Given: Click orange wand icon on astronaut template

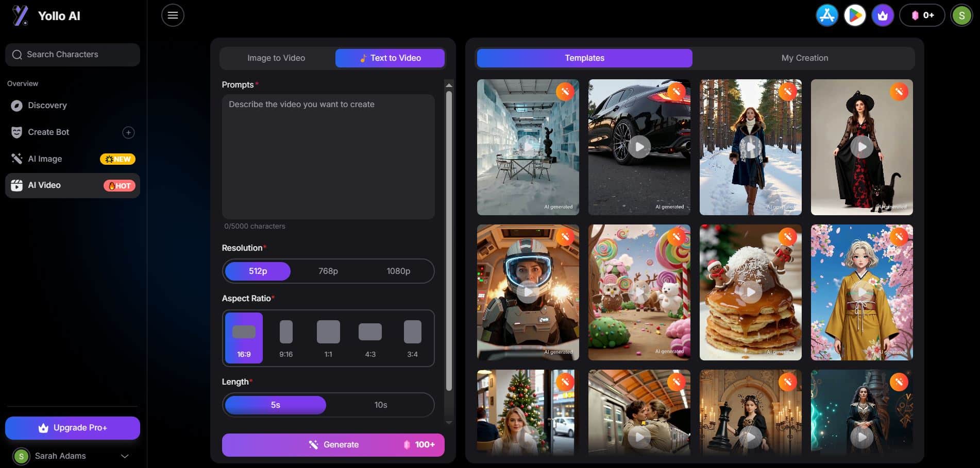Looking at the screenshot, I should (565, 237).
